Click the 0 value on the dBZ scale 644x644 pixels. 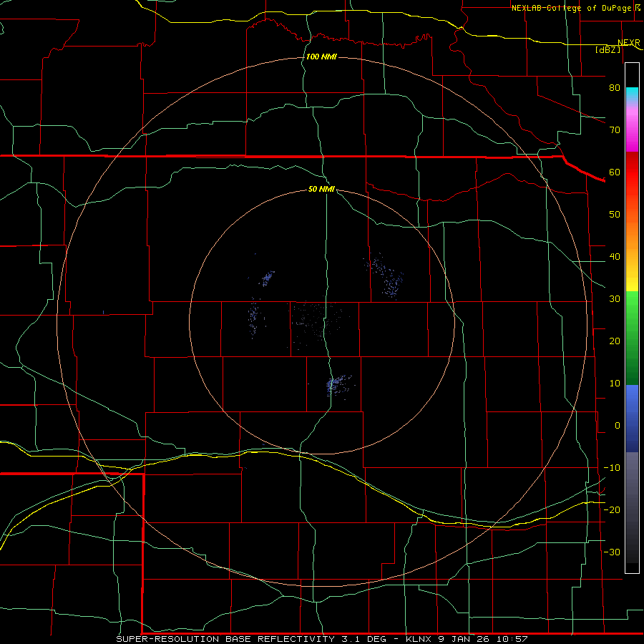[618, 426]
